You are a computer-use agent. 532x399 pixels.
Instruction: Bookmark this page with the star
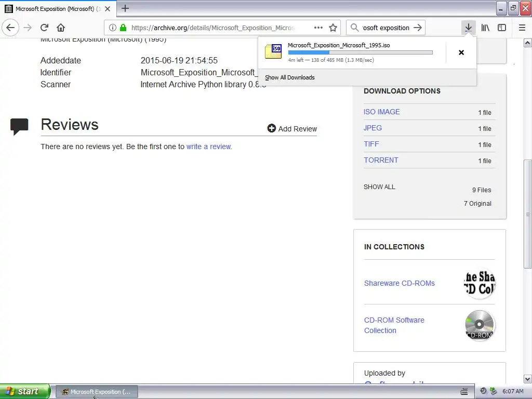point(333,28)
